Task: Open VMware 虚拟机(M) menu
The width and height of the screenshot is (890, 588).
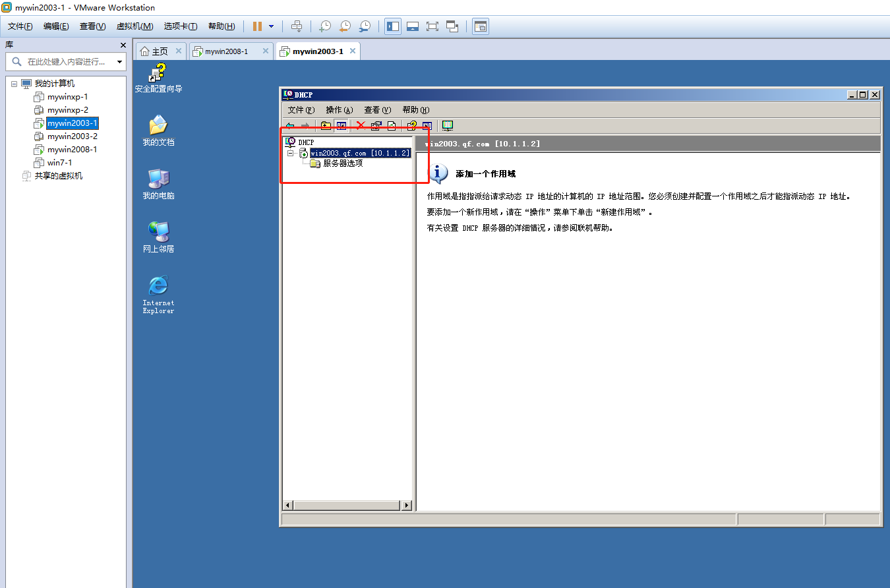Action: [134, 26]
